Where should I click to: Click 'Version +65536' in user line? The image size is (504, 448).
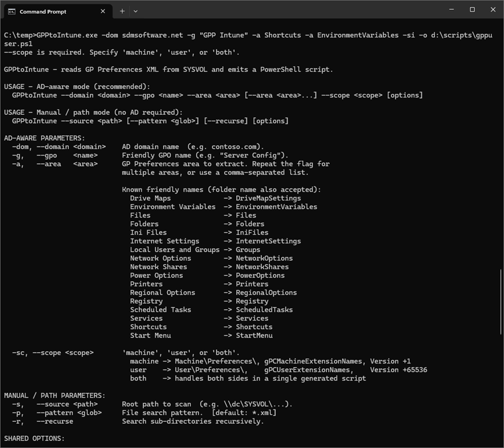pos(399,370)
